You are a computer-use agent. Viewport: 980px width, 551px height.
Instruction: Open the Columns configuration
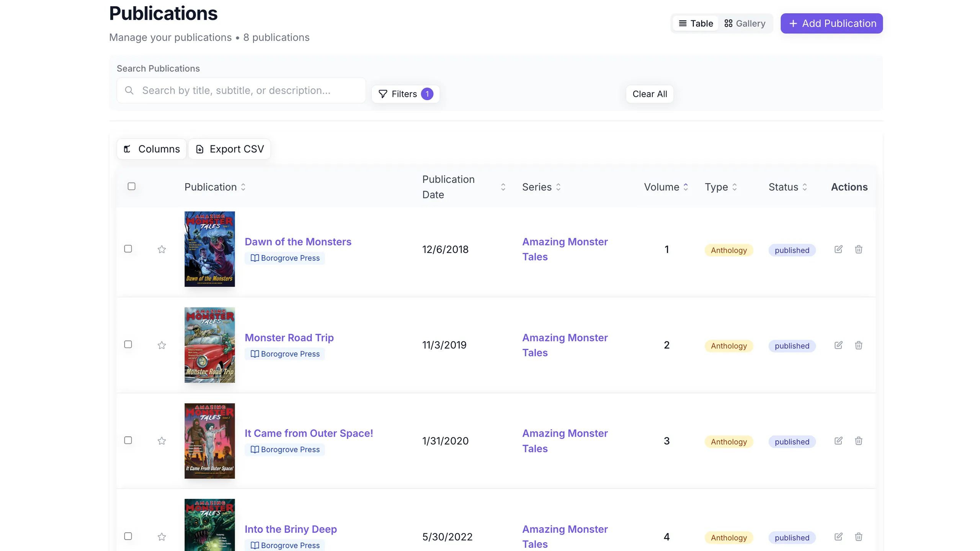151,149
